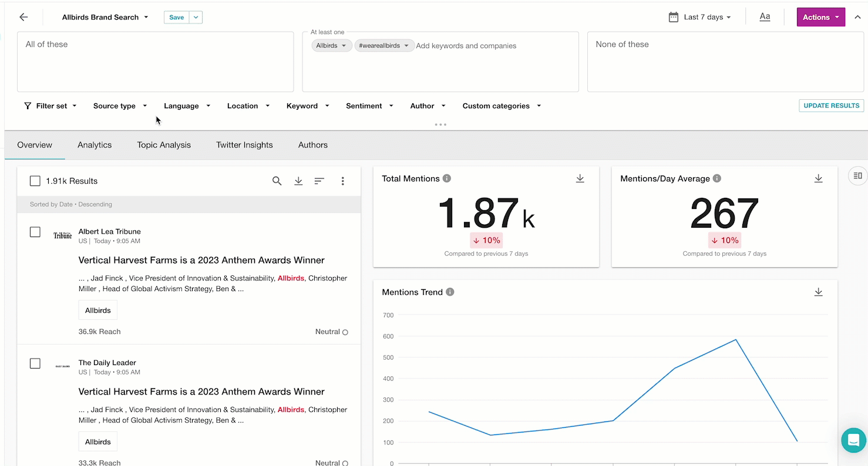Click the Add keywords and companies field

[x=466, y=46]
